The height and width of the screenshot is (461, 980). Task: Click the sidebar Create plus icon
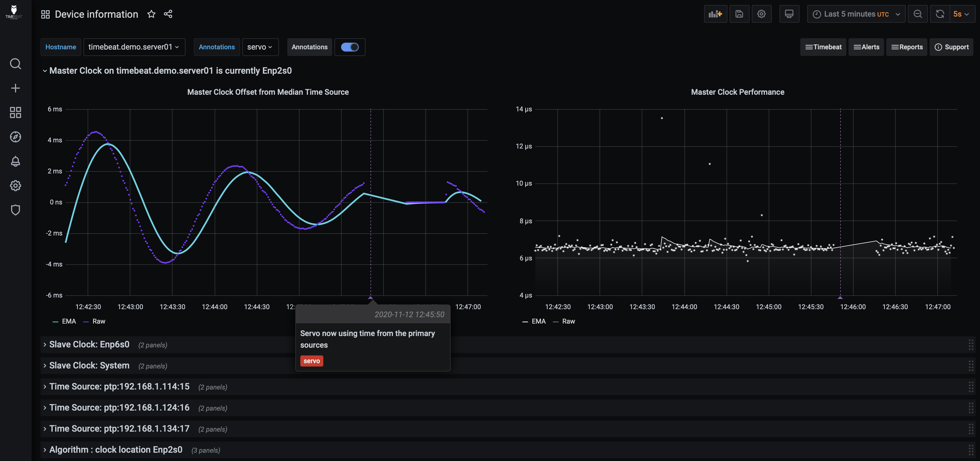15,88
